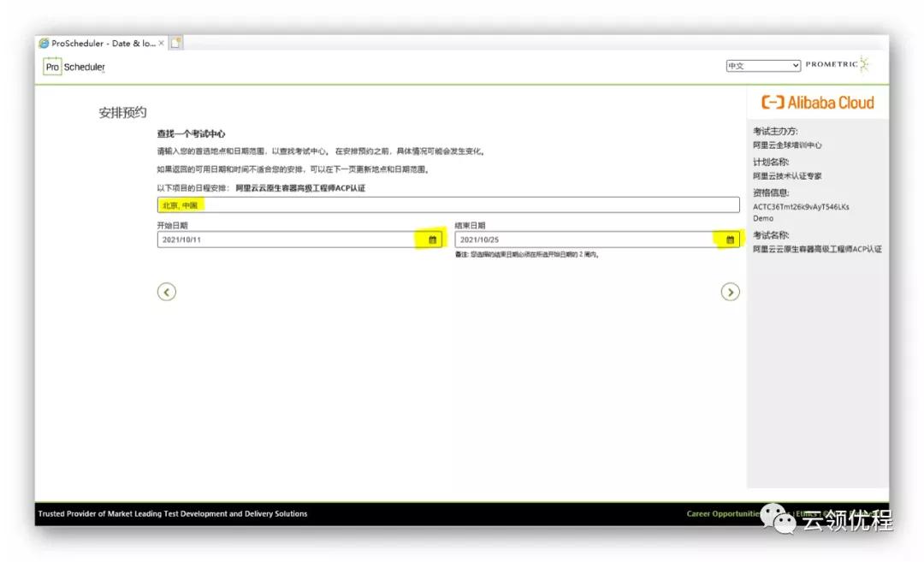Viewport: 924px width, 562px height.
Task: Click the location field containing 北京, 中国
Action: click(448, 205)
